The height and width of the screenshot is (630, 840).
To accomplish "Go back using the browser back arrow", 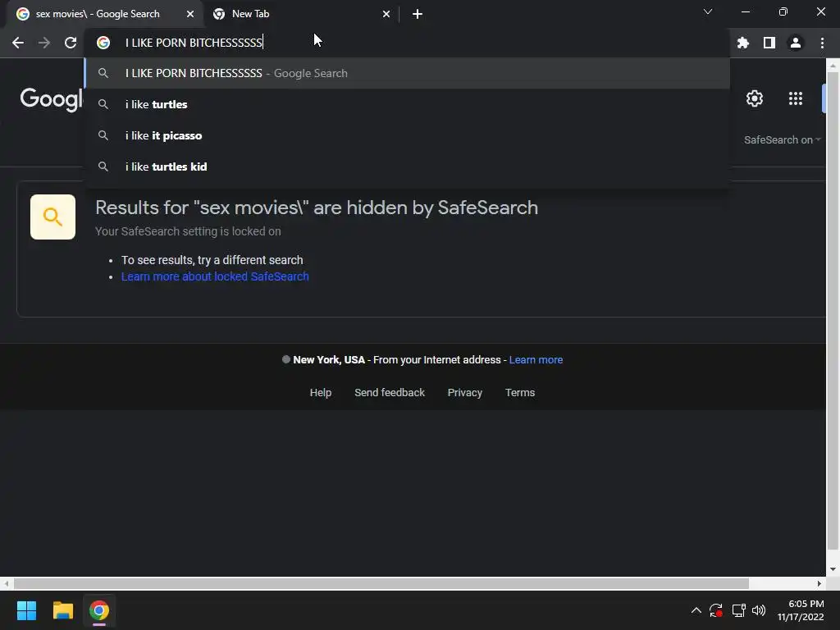I will point(18,43).
